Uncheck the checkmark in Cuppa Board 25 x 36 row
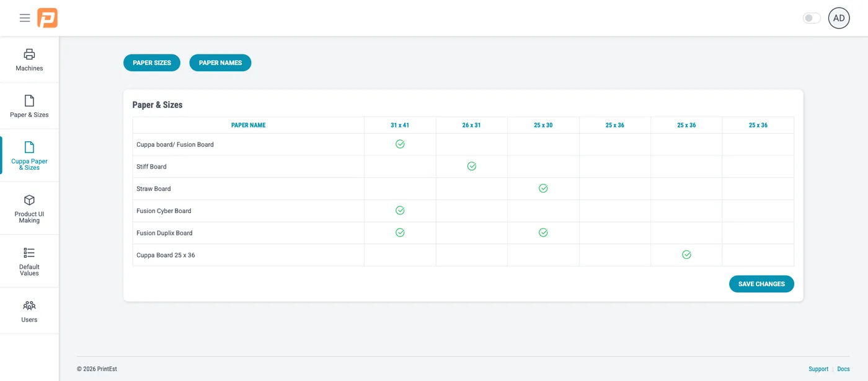 pyautogui.click(x=686, y=255)
